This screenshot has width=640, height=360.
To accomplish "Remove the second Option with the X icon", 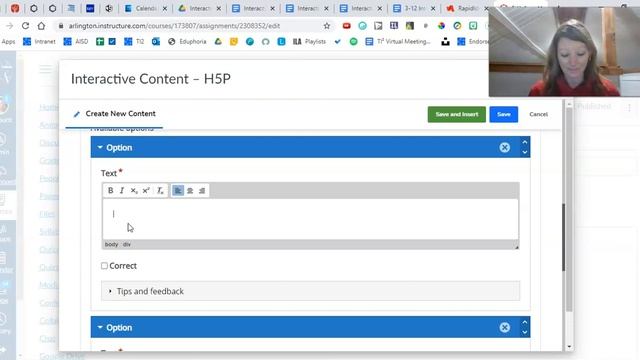I will [504, 327].
